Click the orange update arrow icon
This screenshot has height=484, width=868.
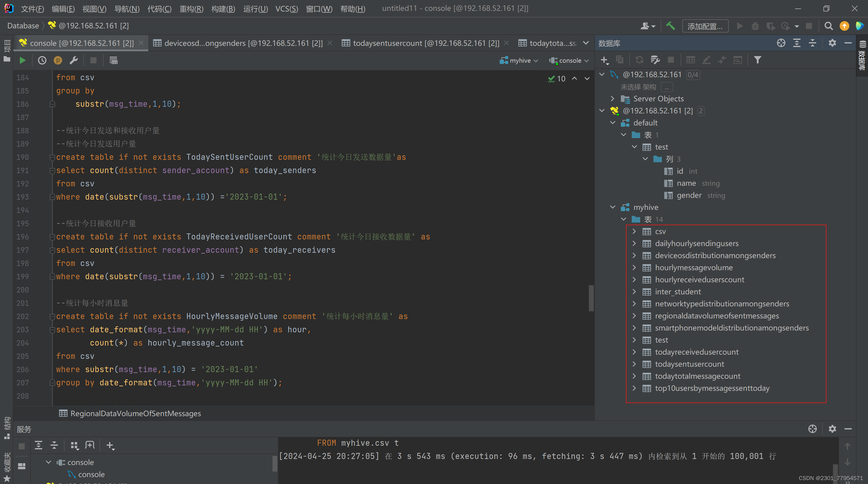(844, 26)
